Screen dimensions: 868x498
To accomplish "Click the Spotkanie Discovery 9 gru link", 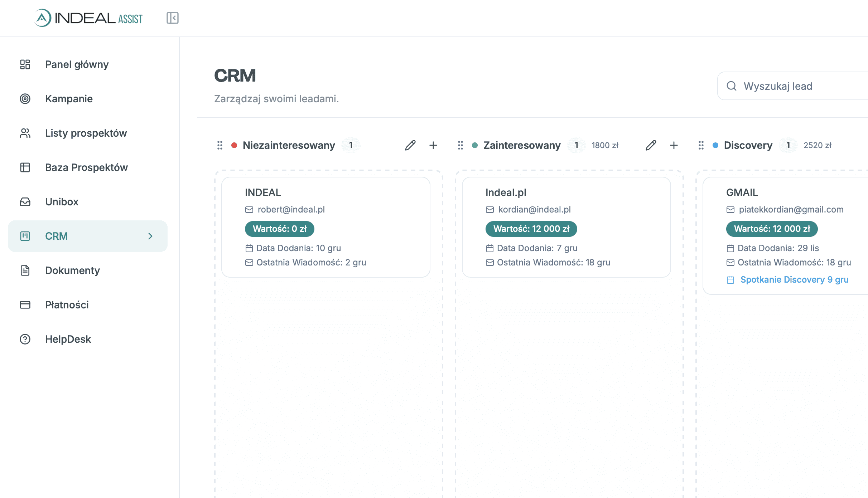I will [794, 280].
